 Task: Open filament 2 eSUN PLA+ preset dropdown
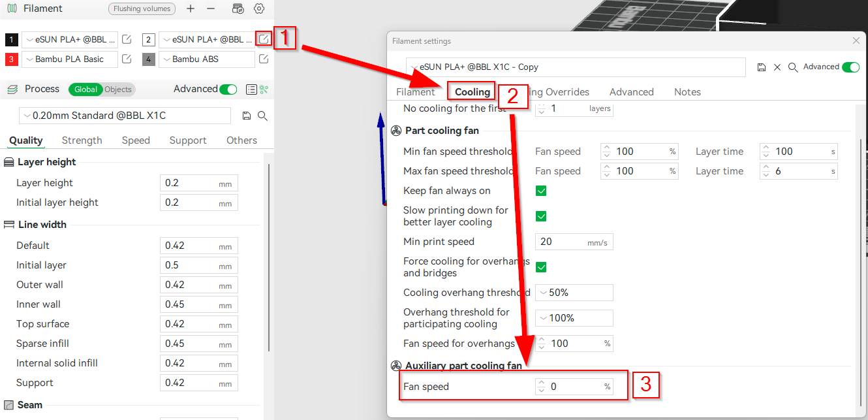coord(207,39)
